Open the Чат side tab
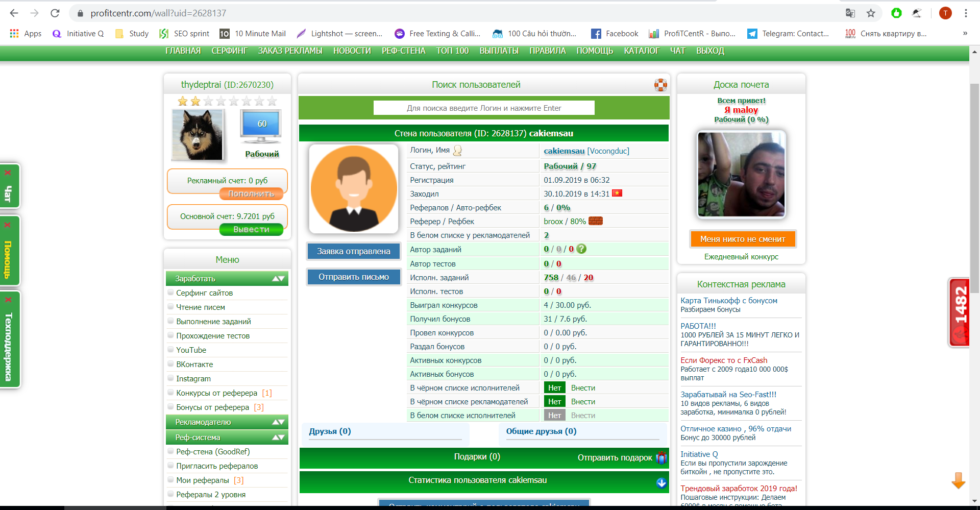Screen dimensions: 980x510 point(8,194)
